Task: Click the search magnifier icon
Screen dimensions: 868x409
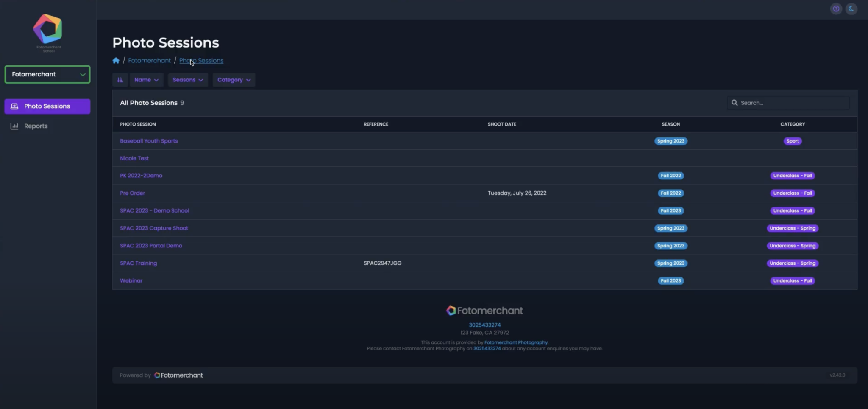Action: [734, 103]
